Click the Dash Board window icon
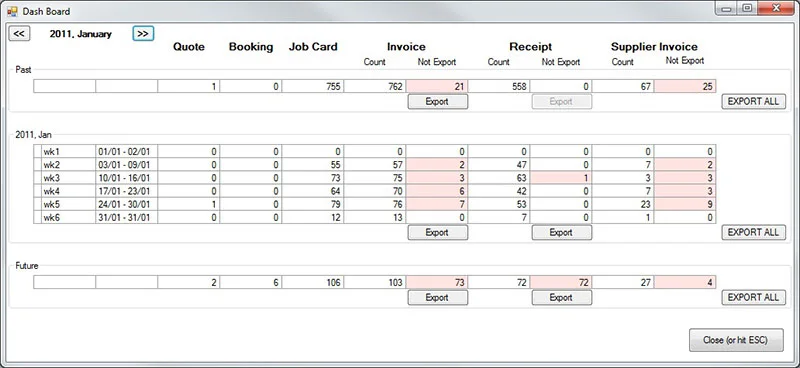The width and height of the screenshot is (800, 368). pos(12,11)
